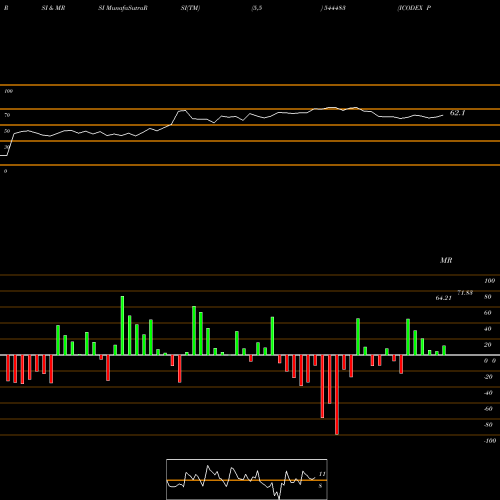Viewport: 500px width, 500px height.
Task: Click the '60' label on MR axis
Action: point(488,313)
